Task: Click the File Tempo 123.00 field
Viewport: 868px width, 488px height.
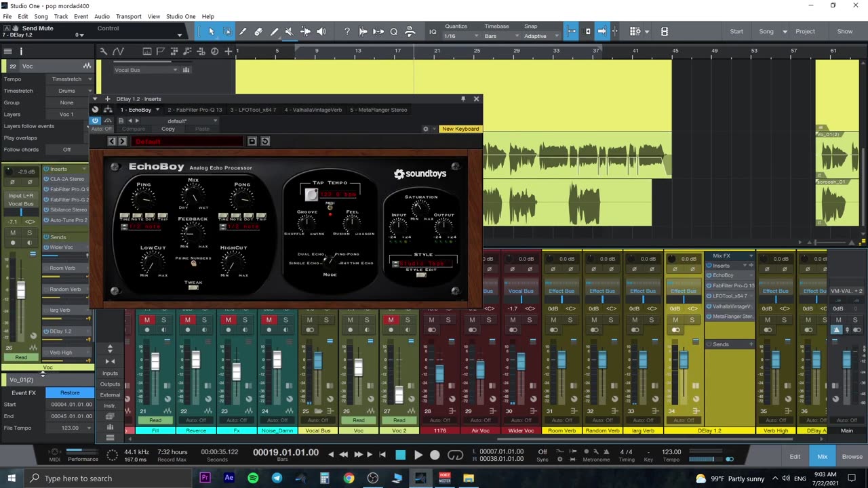Action: (x=70, y=428)
